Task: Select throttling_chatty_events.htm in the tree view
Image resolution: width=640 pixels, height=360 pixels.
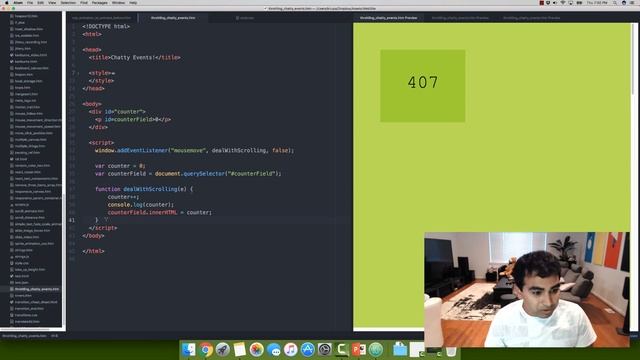Action: 37,289
